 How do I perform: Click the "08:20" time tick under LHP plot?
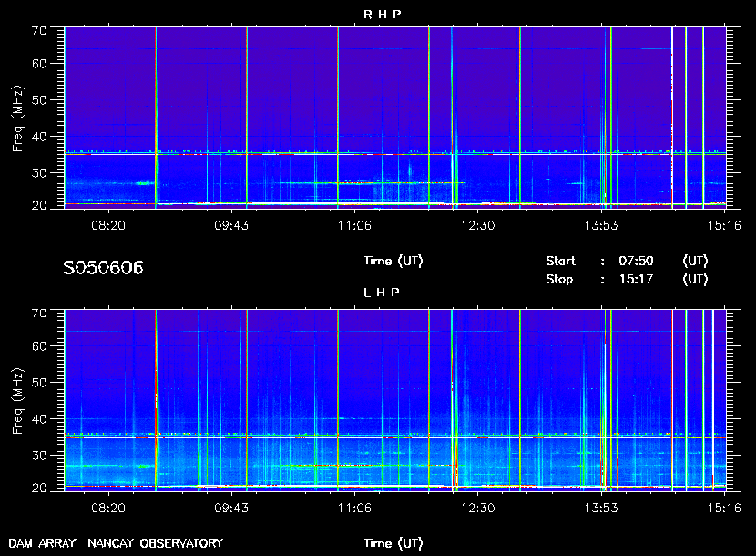coord(108,509)
